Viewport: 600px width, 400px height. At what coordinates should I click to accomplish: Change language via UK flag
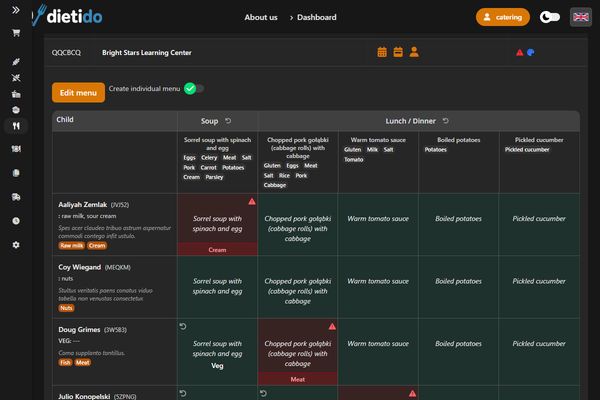[x=581, y=17]
